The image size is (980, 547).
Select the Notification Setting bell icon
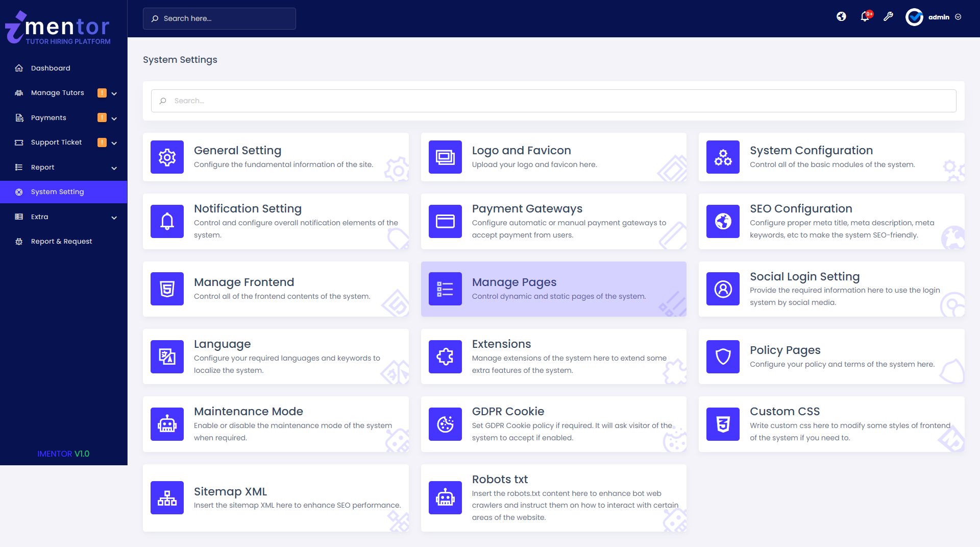pyautogui.click(x=167, y=221)
